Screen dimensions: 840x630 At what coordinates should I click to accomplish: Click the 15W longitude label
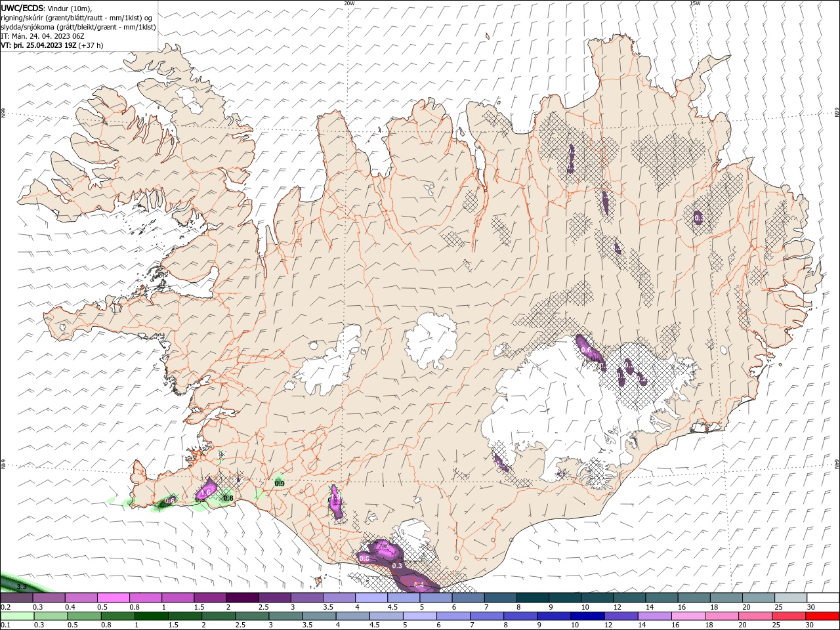[x=694, y=3]
